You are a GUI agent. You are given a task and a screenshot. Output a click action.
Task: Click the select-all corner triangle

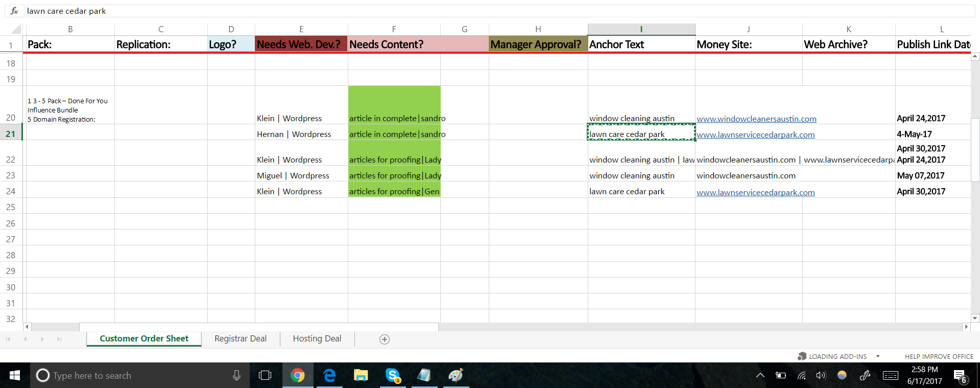(16, 29)
